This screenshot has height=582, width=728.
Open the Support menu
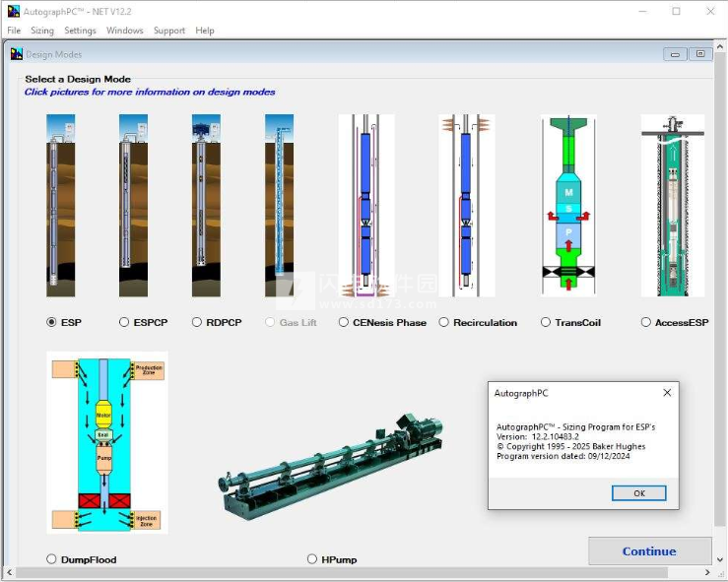[x=169, y=31]
